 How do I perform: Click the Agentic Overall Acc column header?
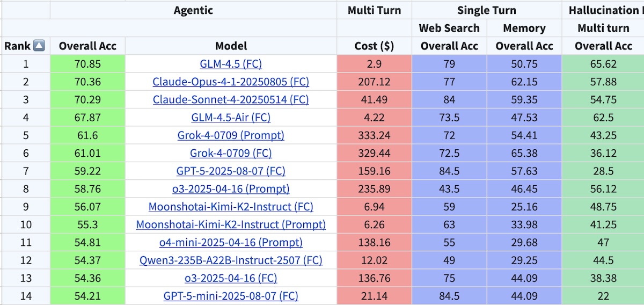tap(87, 46)
